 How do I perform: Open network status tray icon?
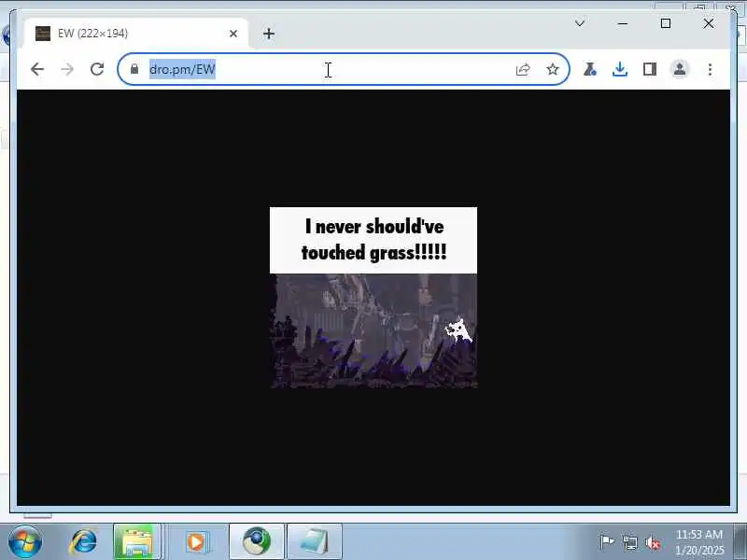629,542
